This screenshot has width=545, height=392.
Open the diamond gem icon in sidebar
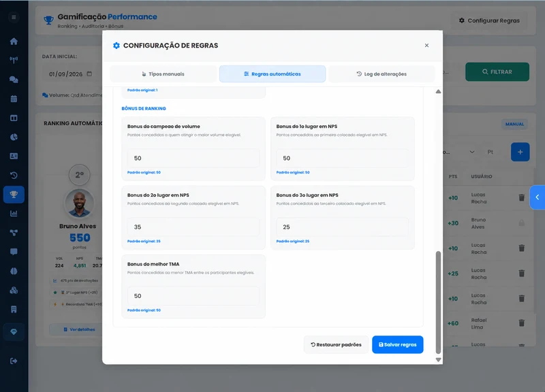[14, 332]
